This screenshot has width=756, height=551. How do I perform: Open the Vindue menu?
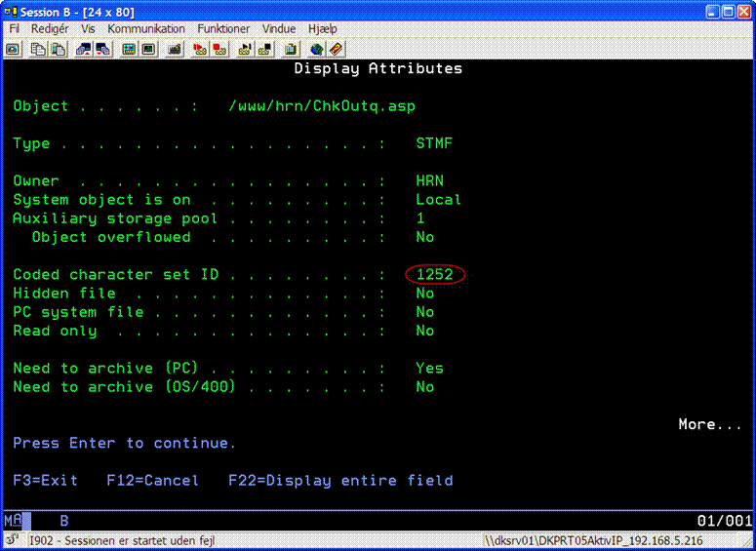click(279, 29)
